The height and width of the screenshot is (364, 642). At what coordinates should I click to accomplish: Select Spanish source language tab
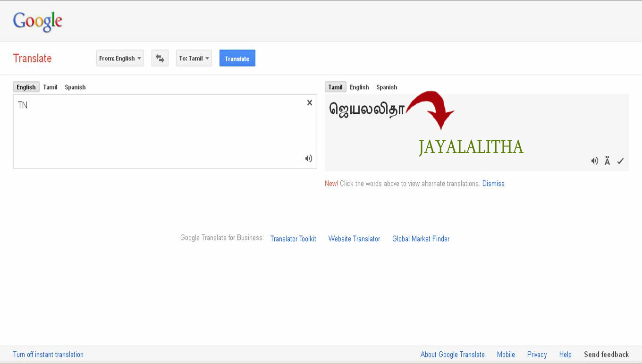[x=75, y=87]
